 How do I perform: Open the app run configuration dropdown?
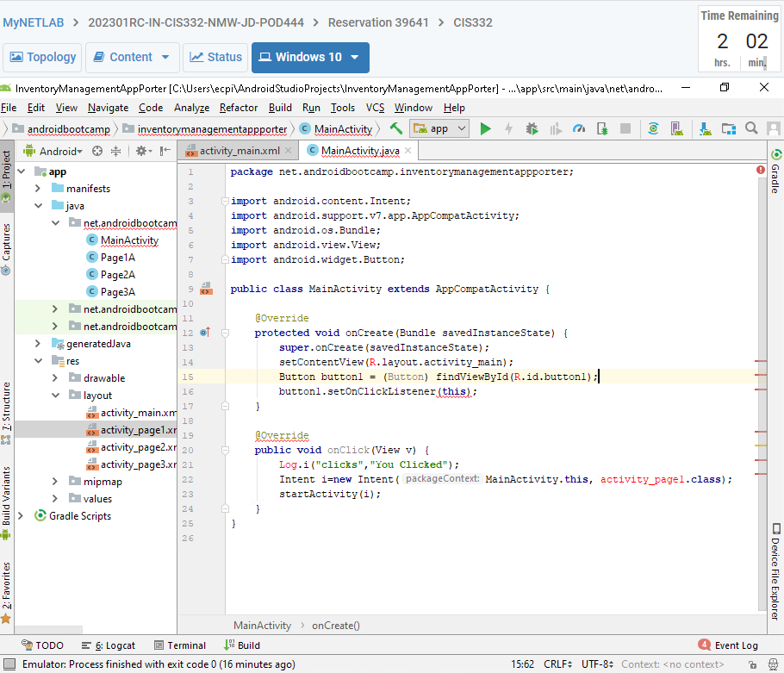point(439,128)
